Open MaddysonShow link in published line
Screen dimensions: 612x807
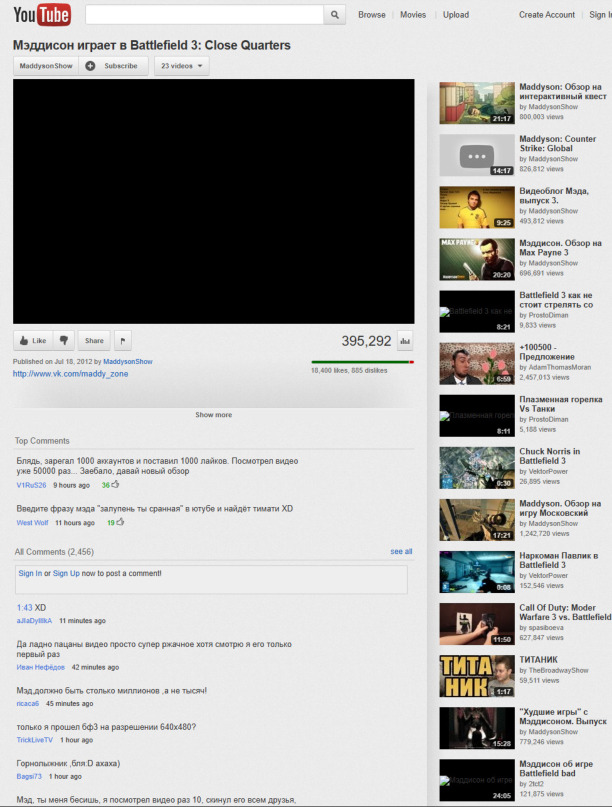click(x=128, y=362)
